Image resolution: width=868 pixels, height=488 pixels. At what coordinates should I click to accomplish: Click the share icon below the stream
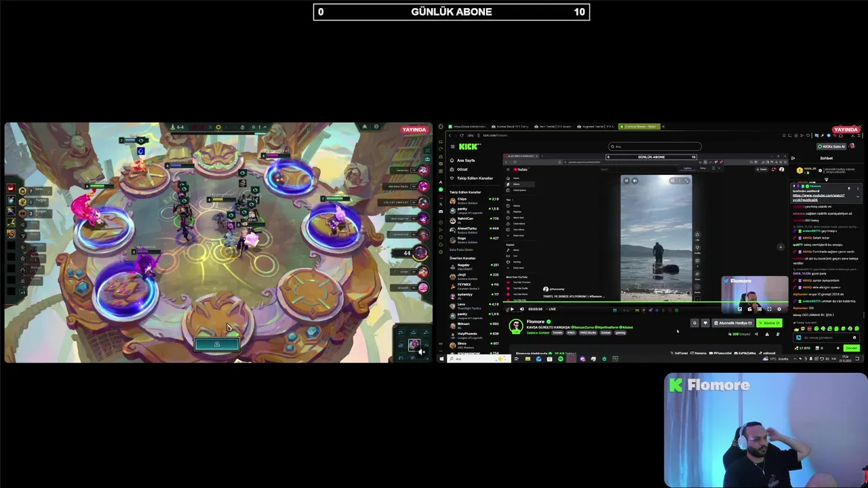[756, 334]
